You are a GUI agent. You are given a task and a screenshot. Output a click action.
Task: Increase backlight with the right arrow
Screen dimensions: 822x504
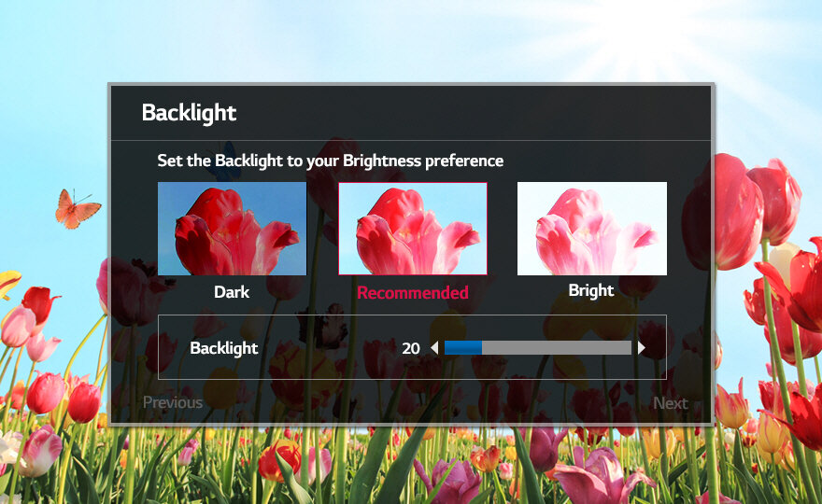(641, 348)
